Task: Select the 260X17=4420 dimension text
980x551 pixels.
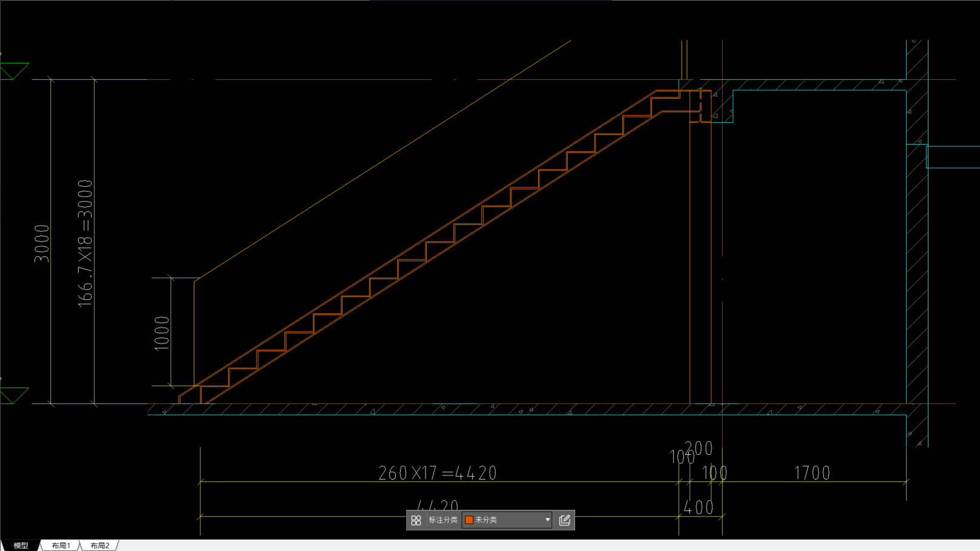Action: [438, 473]
